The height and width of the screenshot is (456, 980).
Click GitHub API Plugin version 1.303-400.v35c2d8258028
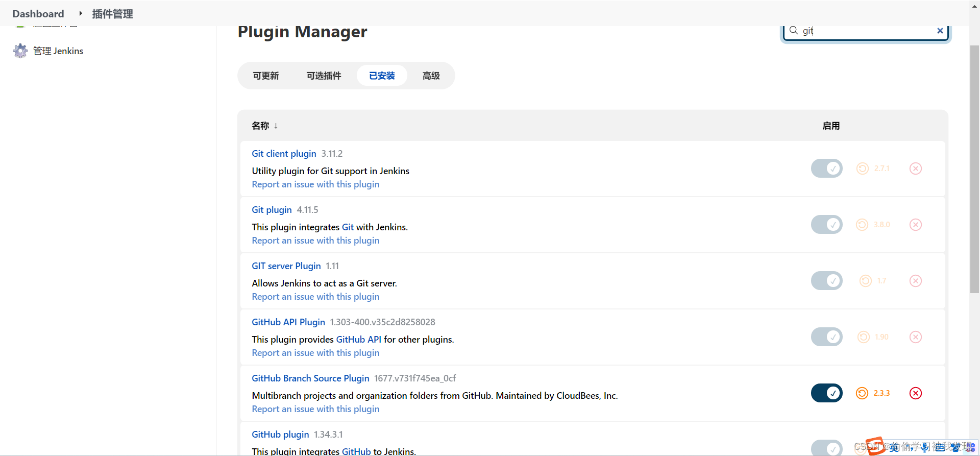(382, 322)
